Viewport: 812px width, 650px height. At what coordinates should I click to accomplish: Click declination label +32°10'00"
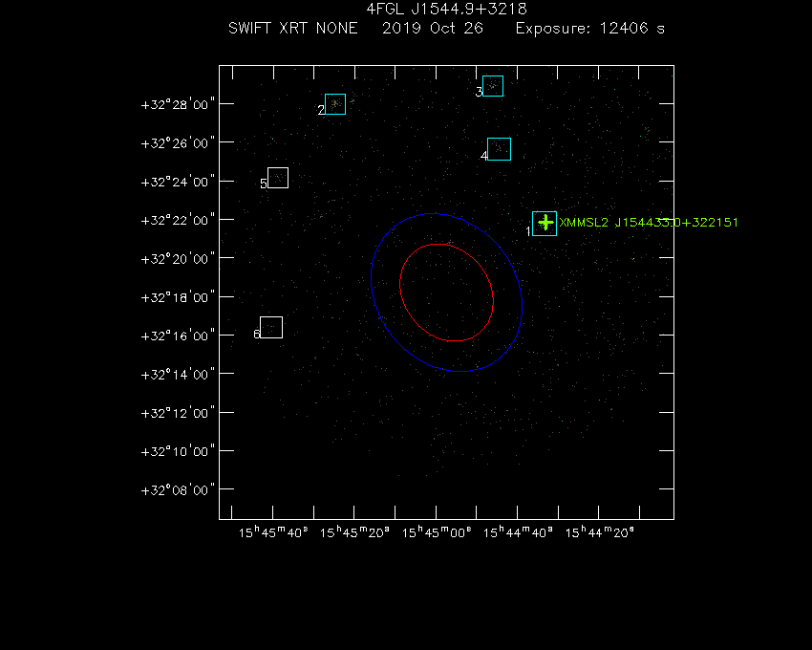click(178, 451)
